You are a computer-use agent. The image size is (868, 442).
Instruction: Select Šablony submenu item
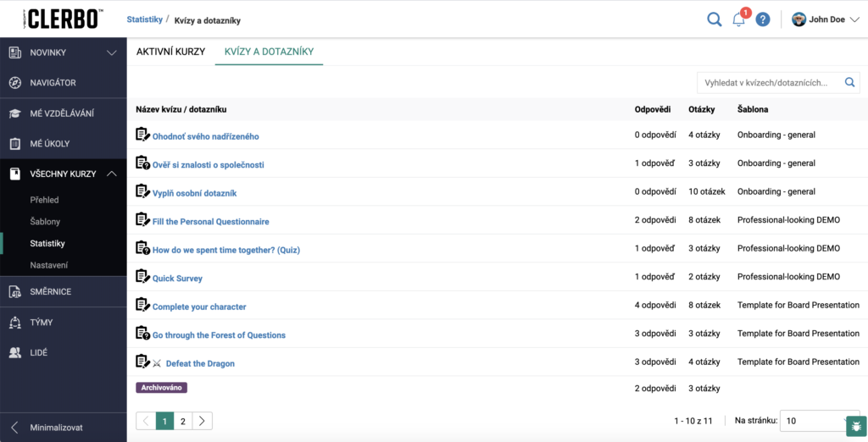[x=45, y=222]
